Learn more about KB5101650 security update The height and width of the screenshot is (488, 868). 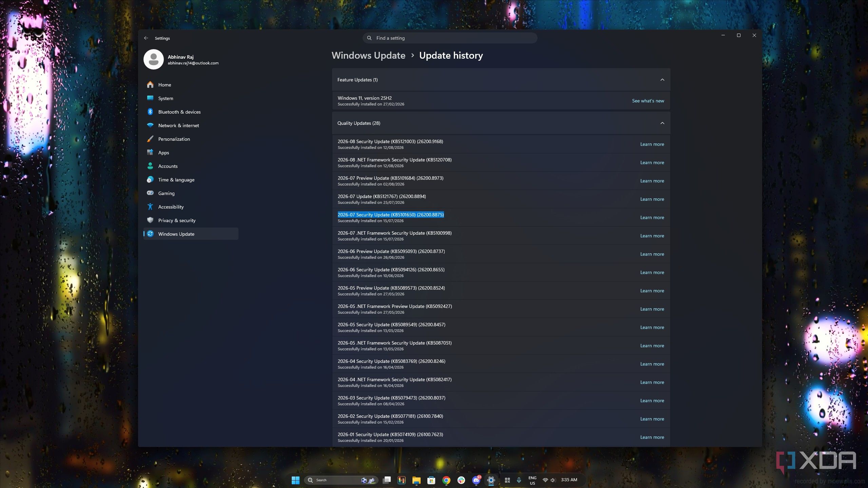652,217
